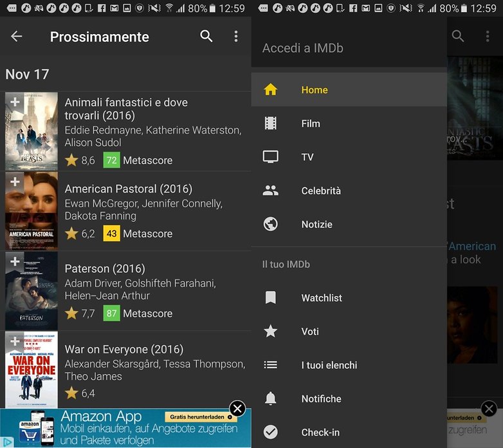This screenshot has height=448, width=503.
Task: Open the American Pastoral poster thumbnail
Action: [32, 211]
